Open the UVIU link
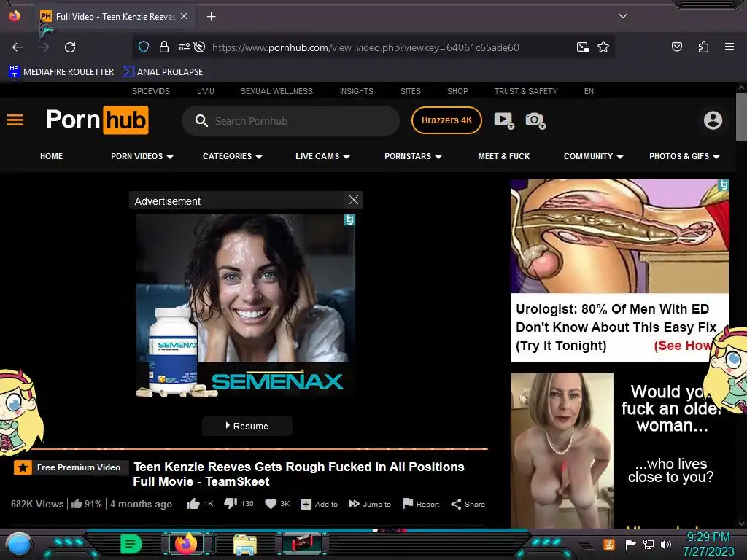 [205, 91]
